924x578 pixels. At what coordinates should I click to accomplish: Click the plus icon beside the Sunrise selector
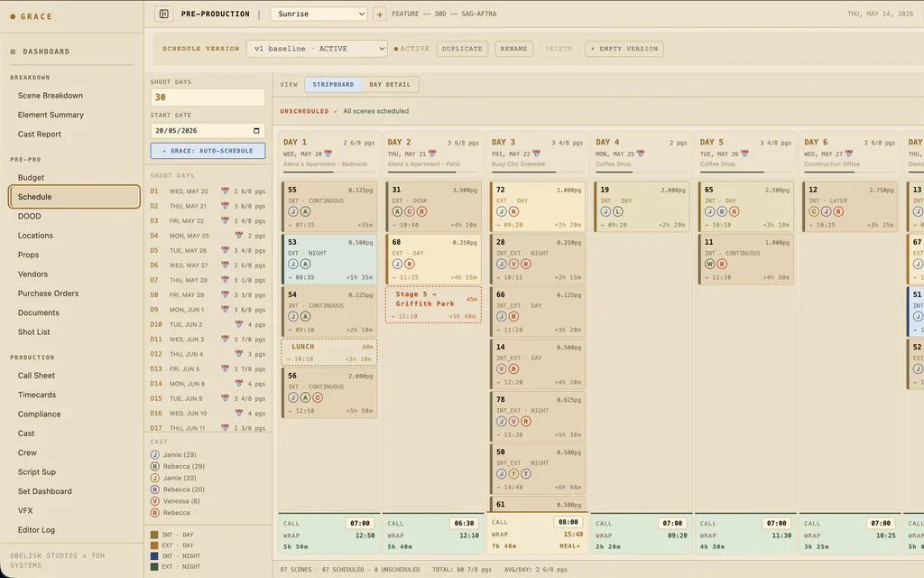(x=380, y=14)
